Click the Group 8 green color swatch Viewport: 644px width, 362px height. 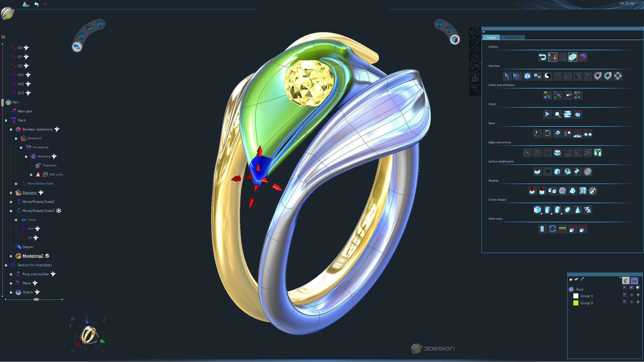576,303
